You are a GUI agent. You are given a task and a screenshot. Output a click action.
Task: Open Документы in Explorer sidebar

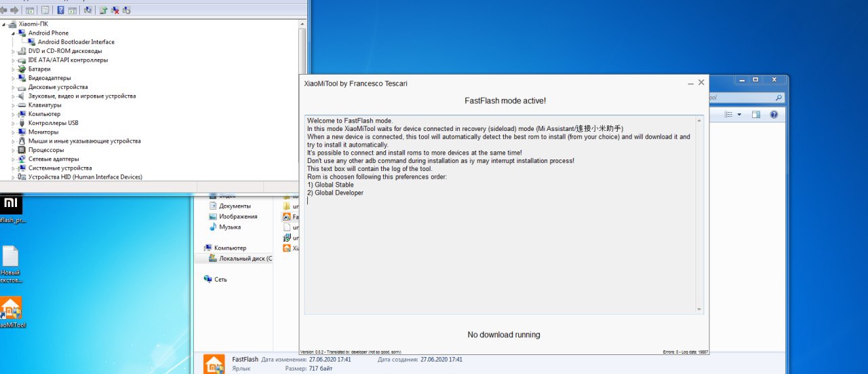click(x=235, y=206)
